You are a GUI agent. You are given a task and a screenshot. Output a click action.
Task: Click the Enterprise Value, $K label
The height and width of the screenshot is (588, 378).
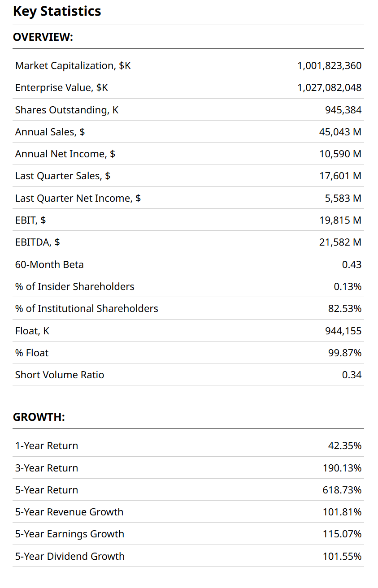point(61,87)
